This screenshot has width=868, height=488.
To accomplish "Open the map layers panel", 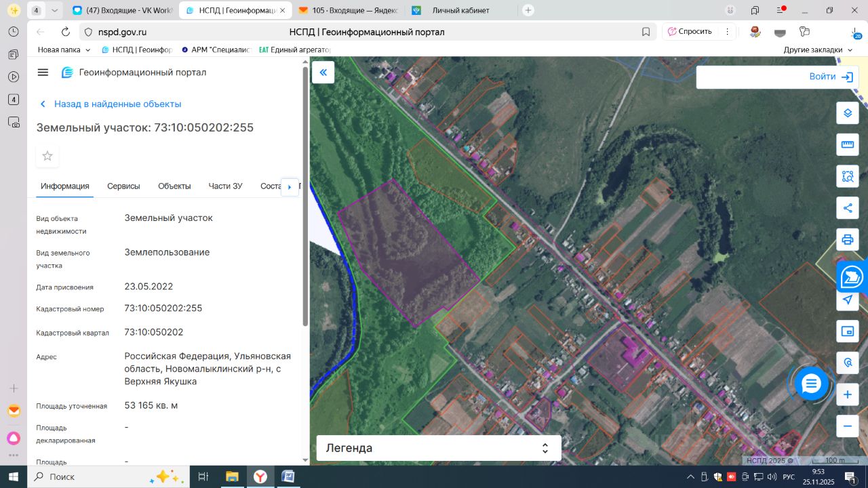I will [x=848, y=113].
